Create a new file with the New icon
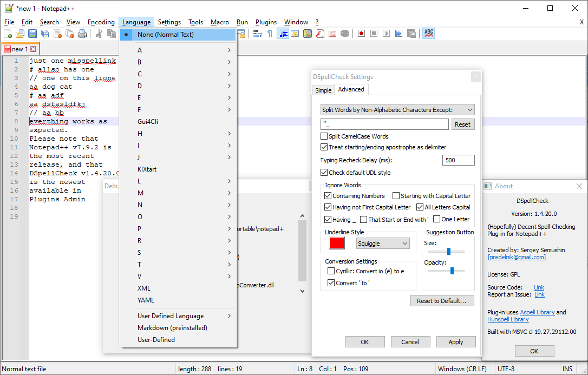Viewport: 588px width, 375px height. pos(9,33)
